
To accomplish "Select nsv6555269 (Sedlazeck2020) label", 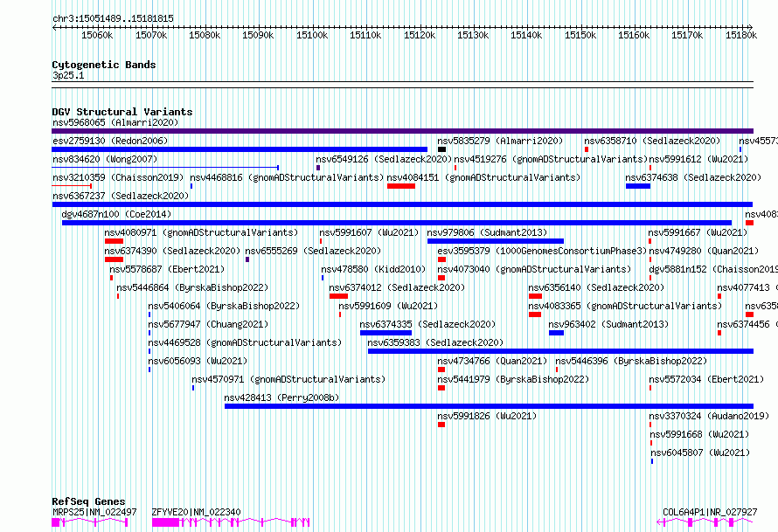I will [x=313, y=251].
